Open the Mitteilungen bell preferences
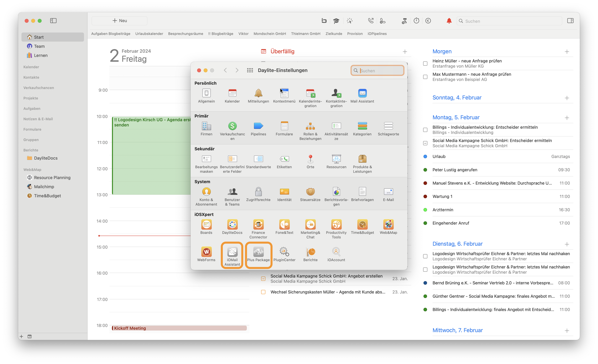 click(258, 96)
